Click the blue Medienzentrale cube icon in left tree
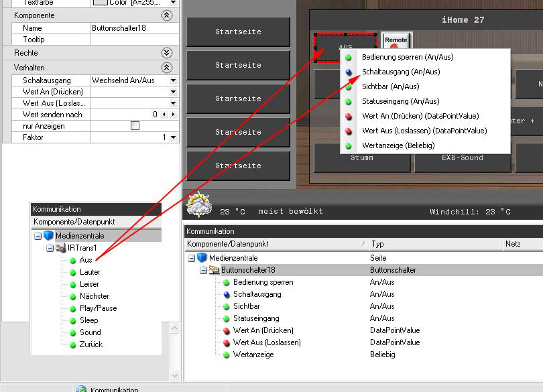 [48, 235]
